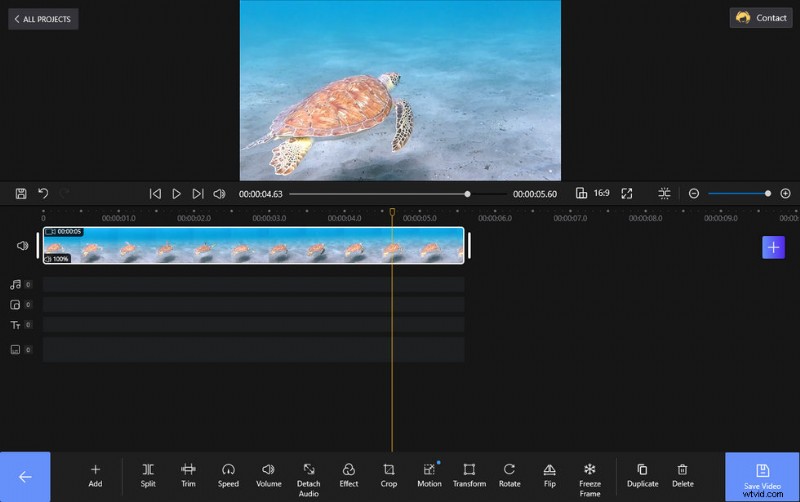Mute the main video track
Screen dimensions: 800x502
tap(22, 245)
